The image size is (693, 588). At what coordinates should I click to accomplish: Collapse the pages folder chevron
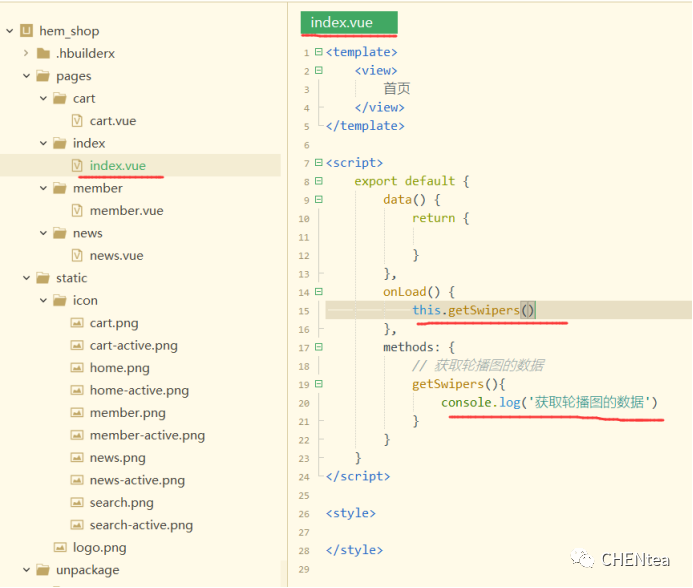(26, 76)
